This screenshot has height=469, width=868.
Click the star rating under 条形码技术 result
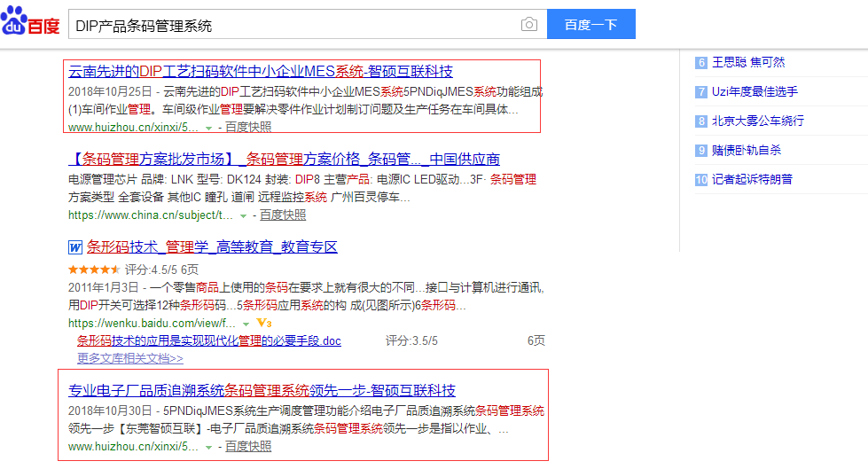94,269
